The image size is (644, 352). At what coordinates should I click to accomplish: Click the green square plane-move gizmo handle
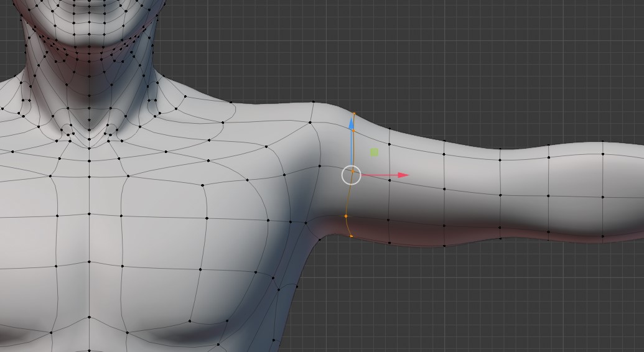[374, 152]
